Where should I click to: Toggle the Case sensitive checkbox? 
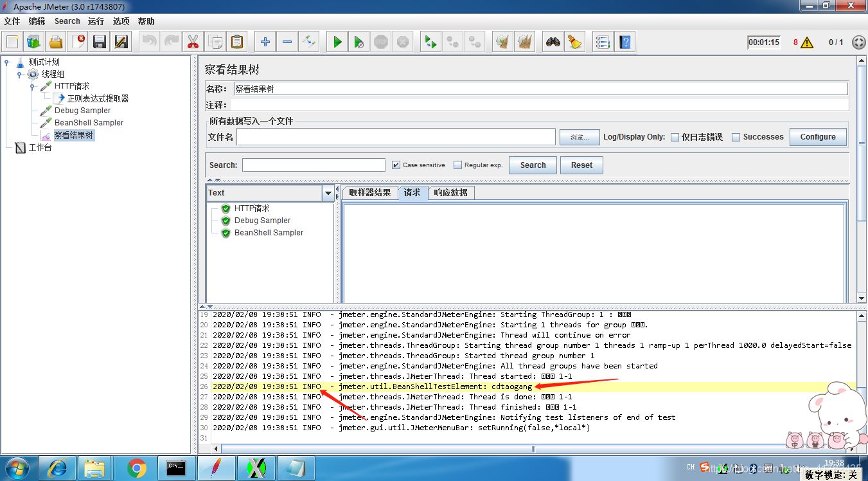[x=396, y=165]
